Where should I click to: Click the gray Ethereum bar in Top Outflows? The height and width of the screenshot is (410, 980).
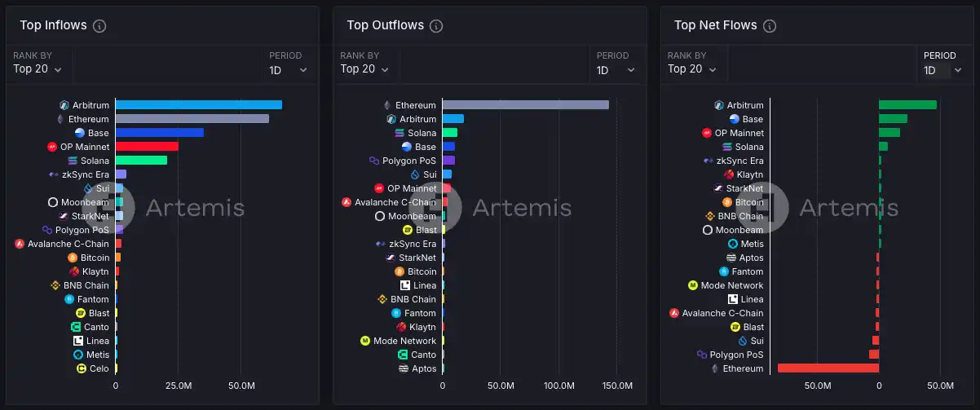tap(525, 105)
